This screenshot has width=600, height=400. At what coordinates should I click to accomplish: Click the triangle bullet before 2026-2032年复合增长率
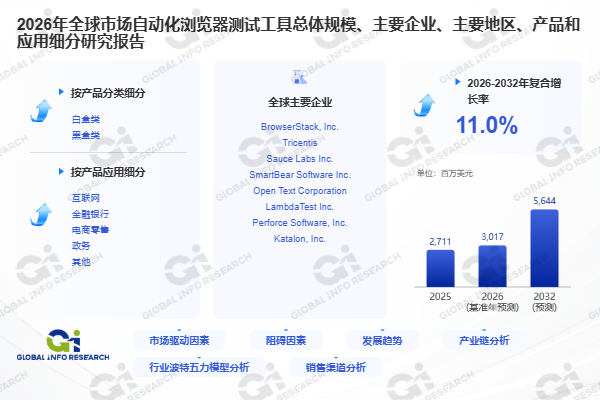tap(457, 82)
